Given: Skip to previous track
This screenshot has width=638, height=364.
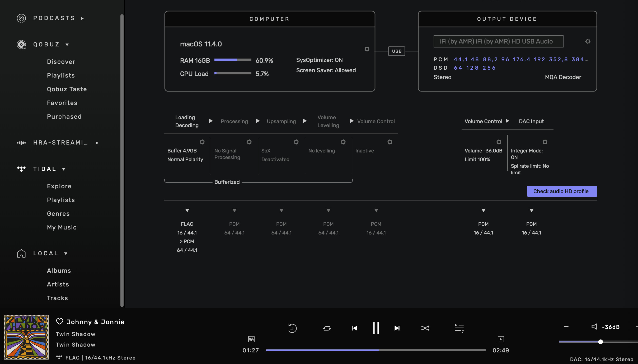Looking at the screenshot, I should [x=355, y=328].
